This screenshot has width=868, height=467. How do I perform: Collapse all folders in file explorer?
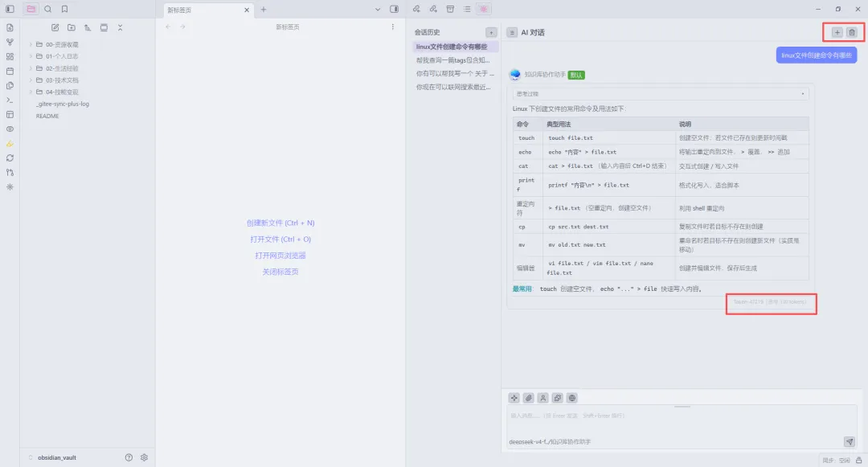click(120, 27)
